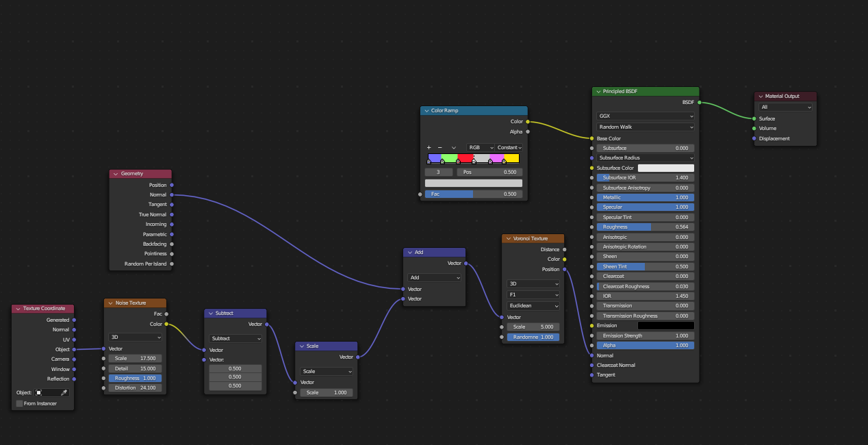This screenshot has height=445, width=868.
Task: Adjust the Metallic slider in Principled BSDF
Action: coord(646,197)
